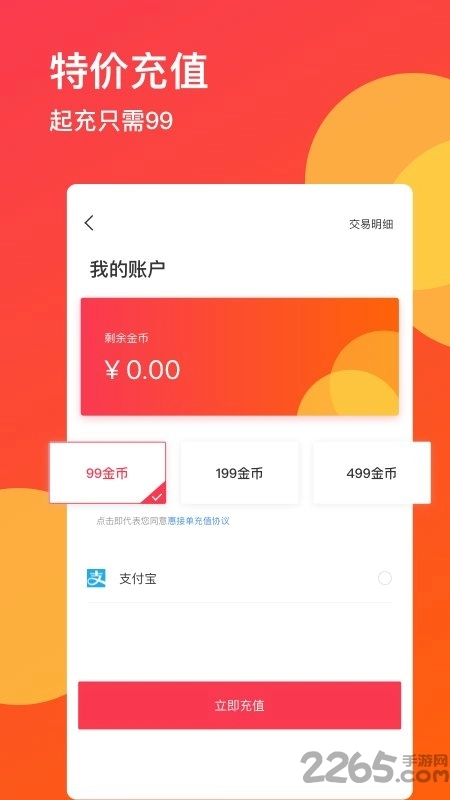Tap the back arrow icon
The image size is (450, 800).
pos(89,222)
